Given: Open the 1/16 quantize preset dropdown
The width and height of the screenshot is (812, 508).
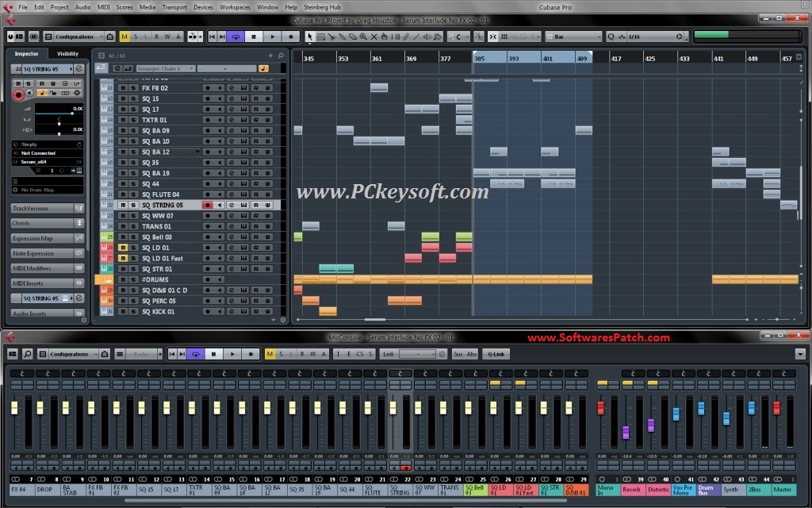Looking at the screenshot, I should click(x=655, y=37).
